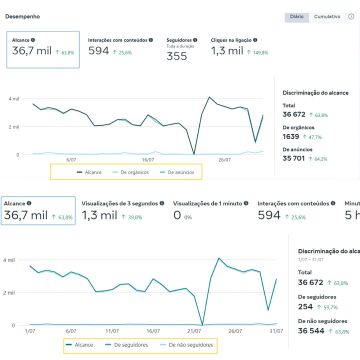
Task: Click info icon next to Cliques na ligação
Action: tap(255, 40)
